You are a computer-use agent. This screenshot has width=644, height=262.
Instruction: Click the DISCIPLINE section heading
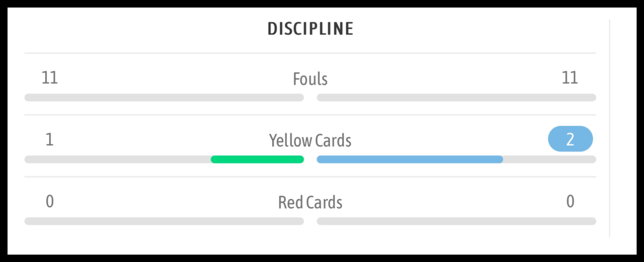pyautogui.click(x=310, y=29)
